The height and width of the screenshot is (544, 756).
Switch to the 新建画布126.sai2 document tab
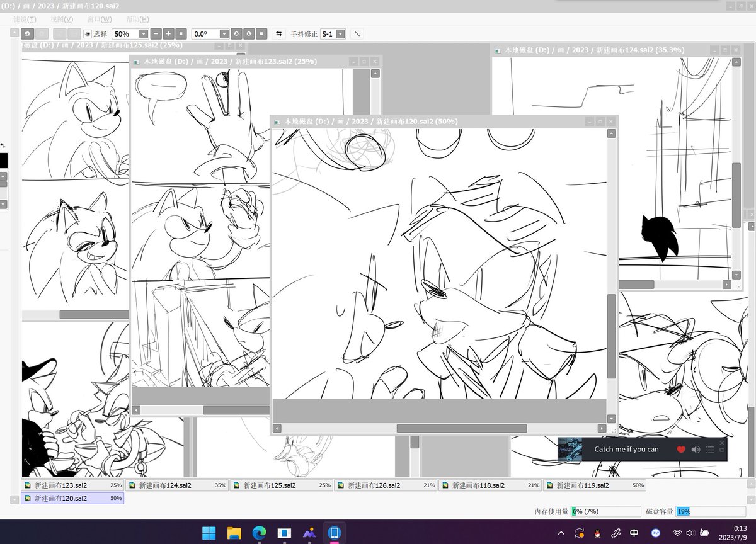[x=386, y=485]
